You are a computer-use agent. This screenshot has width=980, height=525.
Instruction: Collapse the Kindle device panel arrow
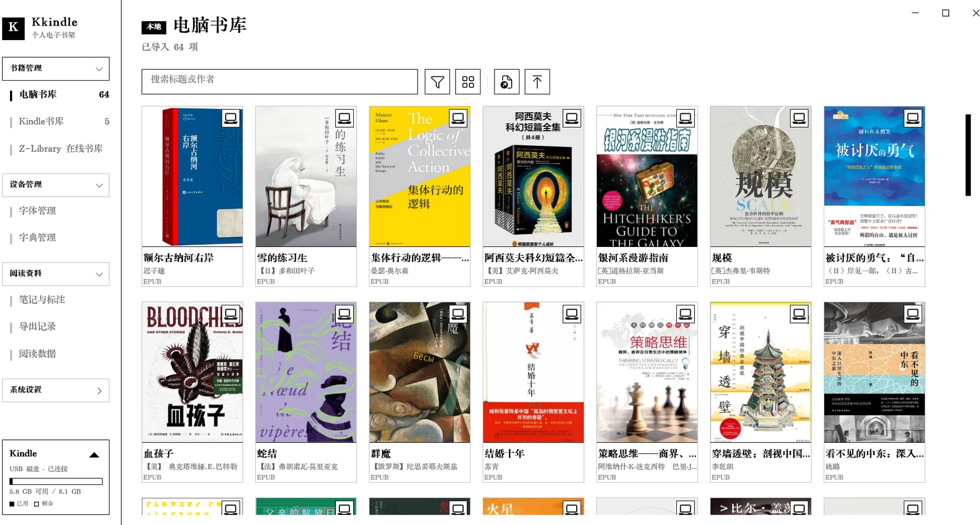click(x=95, y=454)
